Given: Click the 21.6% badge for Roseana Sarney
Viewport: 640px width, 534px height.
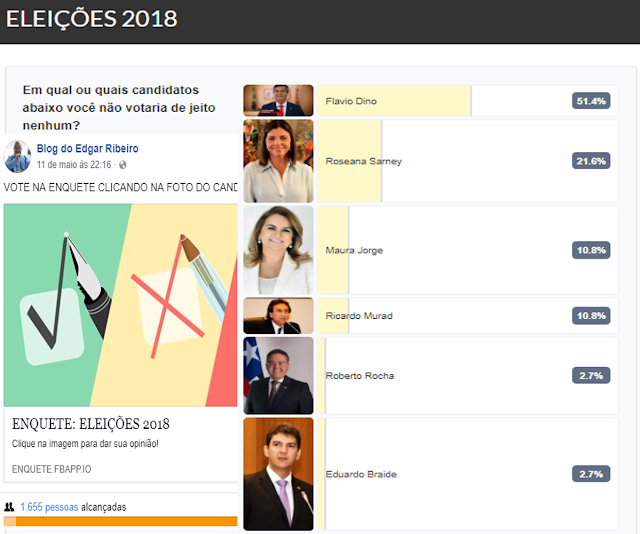Looking at the screenshot, I should 590,161.
